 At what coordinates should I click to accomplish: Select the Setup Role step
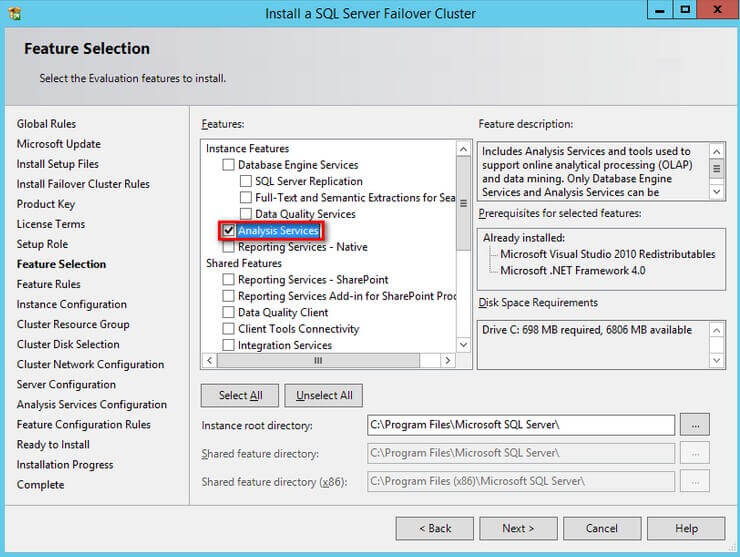[42, 244]
